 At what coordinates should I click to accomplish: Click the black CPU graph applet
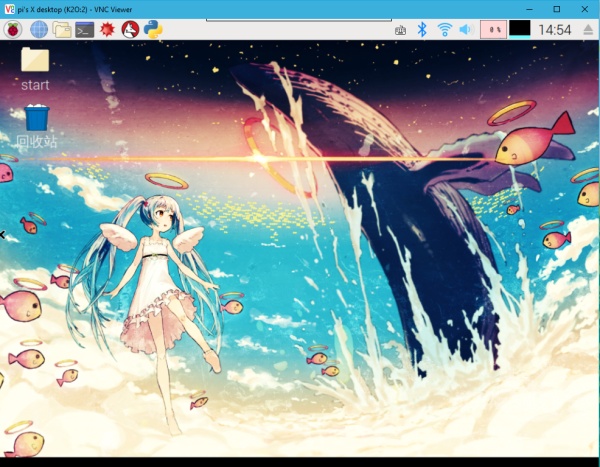520,29
